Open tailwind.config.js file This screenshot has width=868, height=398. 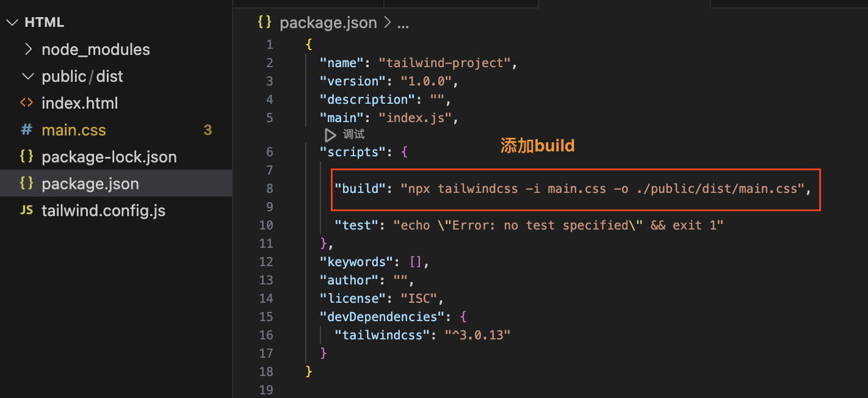coord(104,211)
